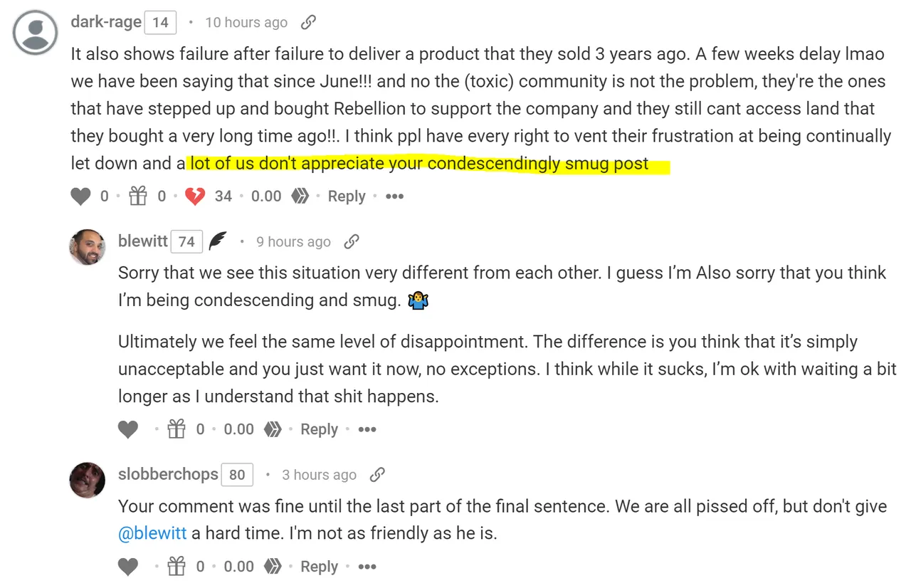Screen dimensions: 911x588
Task: Open more options on blewitt's comment
Action: pos(367,429)
